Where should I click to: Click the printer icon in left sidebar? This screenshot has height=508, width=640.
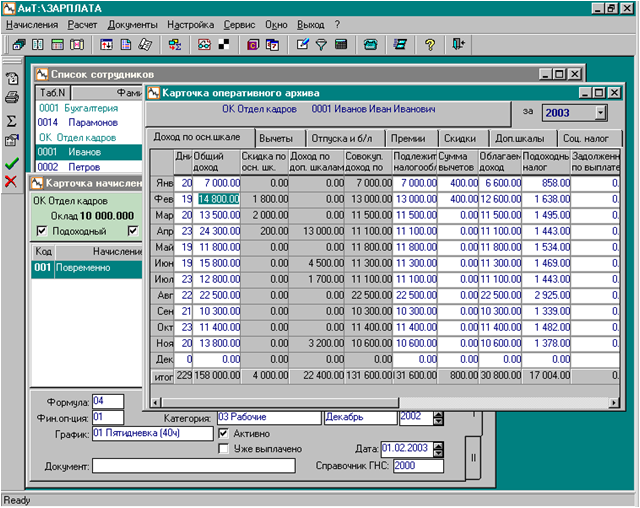[x=12, y=98]
